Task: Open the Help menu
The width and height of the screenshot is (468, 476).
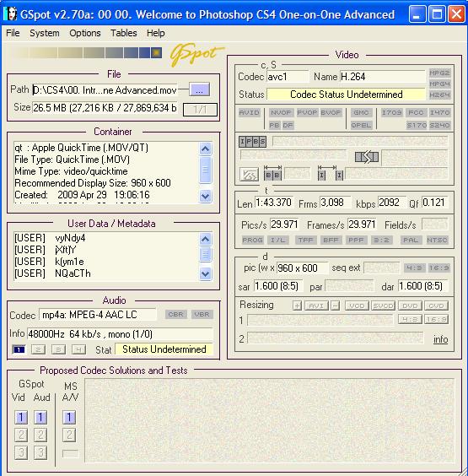Action: coord(156,33)
